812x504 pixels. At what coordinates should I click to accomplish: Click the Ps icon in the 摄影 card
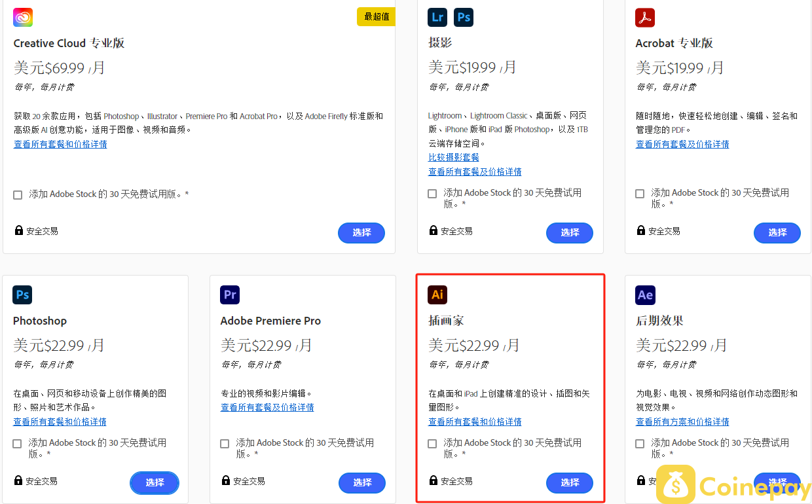464,18
